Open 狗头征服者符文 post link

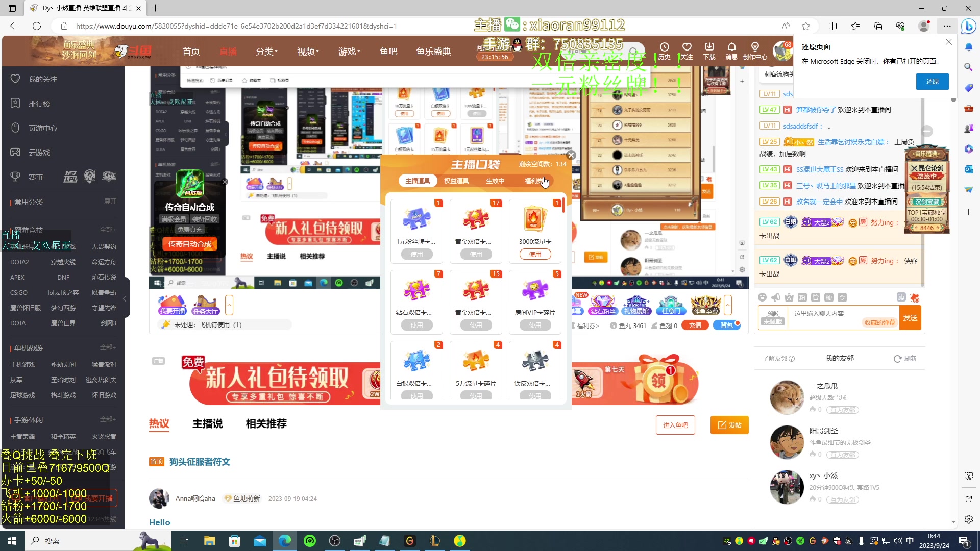tap(200, 462)
